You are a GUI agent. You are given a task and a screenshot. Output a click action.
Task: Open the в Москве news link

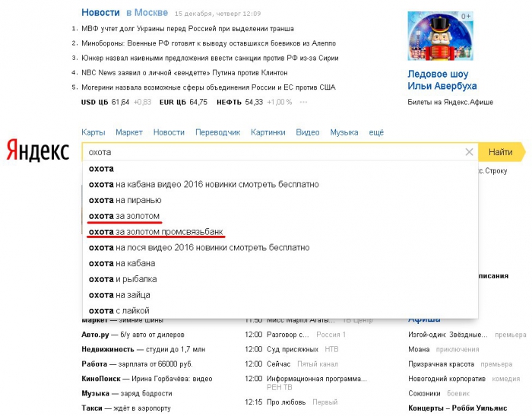point(147,13)
